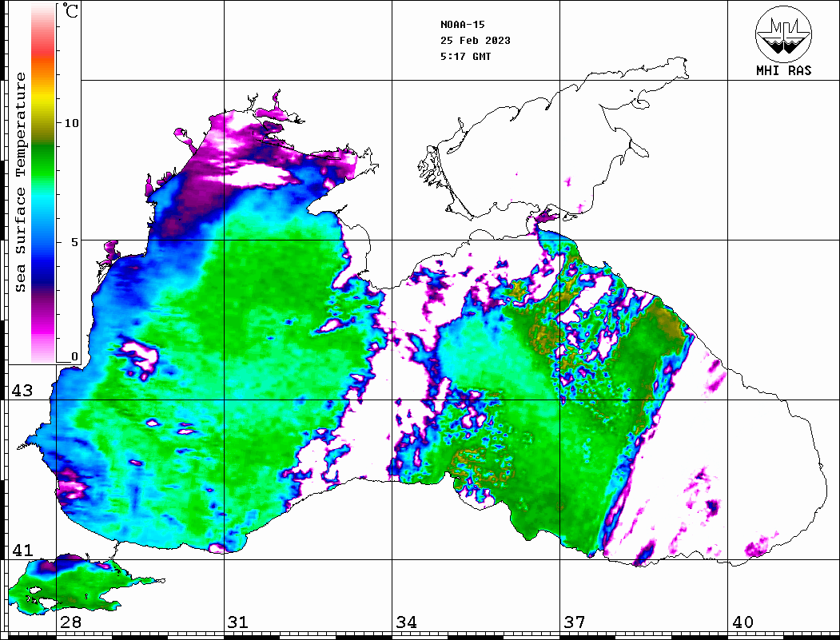840x640 pixels.
Task: Click the "Sea Surface Temperature" vertical label
Action: coord(20,183)
